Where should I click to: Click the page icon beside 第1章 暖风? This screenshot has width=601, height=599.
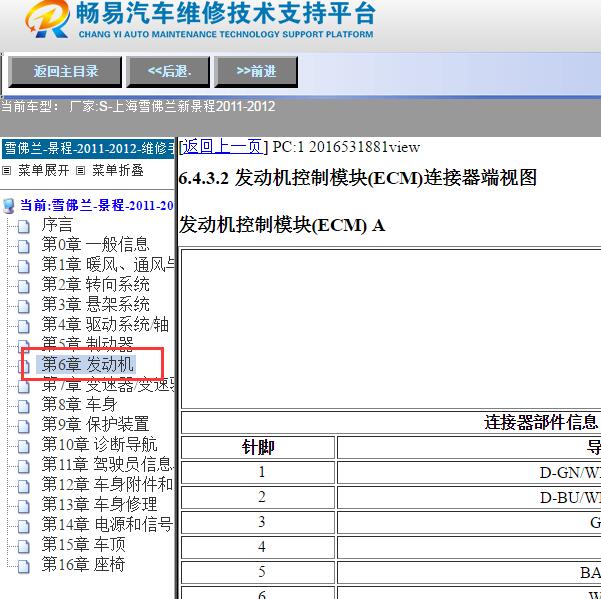(x=24, y=266)
